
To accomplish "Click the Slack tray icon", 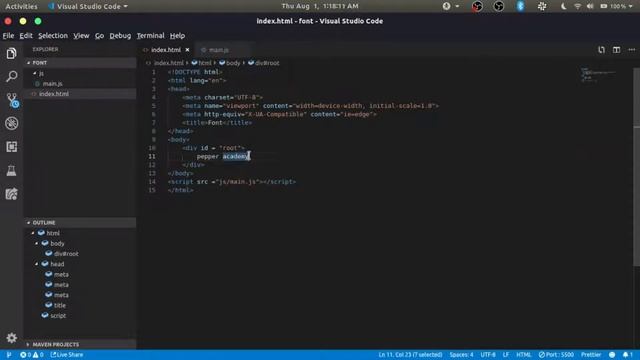I will pyautogui.click(x=542, y=6).
